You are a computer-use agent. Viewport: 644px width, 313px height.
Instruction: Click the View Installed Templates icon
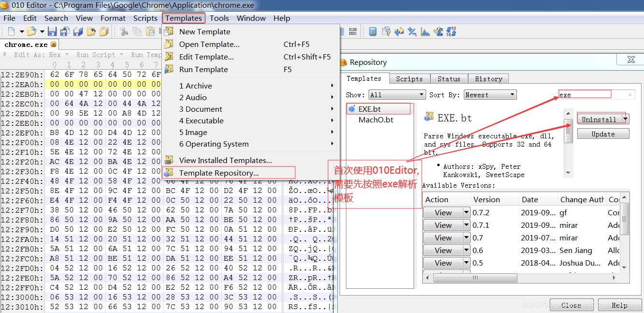point(169,160)
